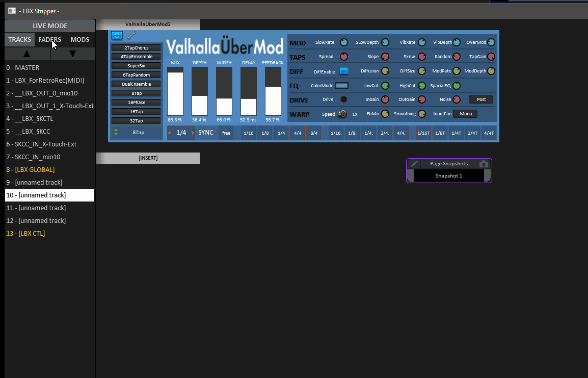This screenshot has height=378, width=588.
Task: Click the OverMod knob
Action: click(x=491, y=42)
